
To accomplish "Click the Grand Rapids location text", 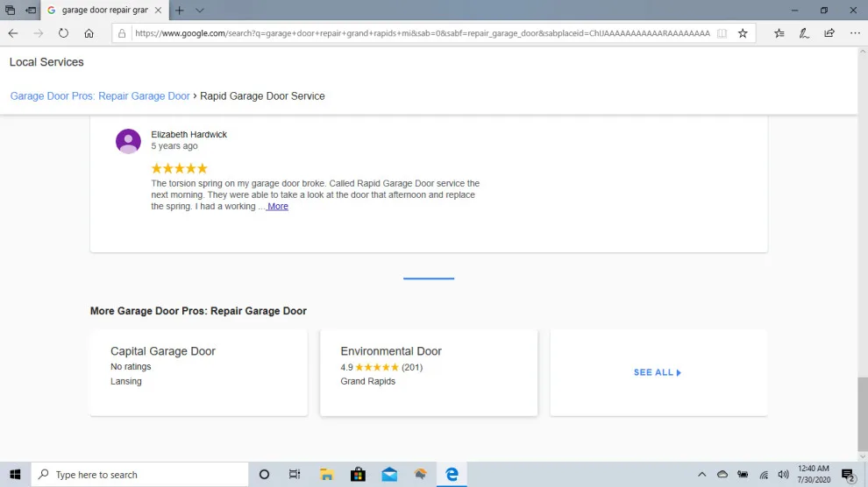I will coord(368,381).
